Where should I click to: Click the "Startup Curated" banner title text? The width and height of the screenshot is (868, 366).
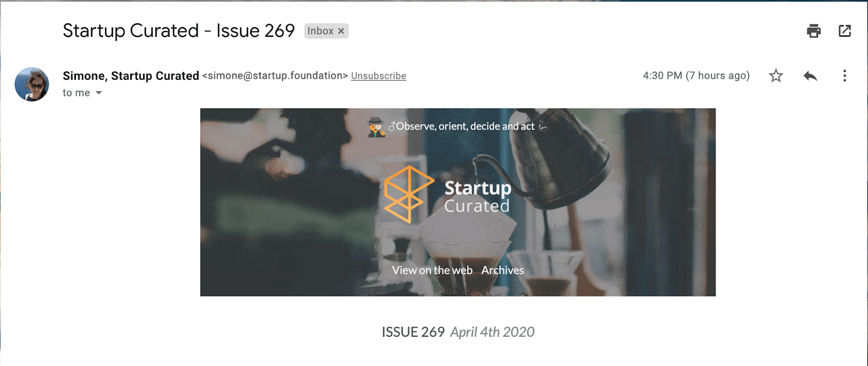pyautogui.click(x=477, y=196)
